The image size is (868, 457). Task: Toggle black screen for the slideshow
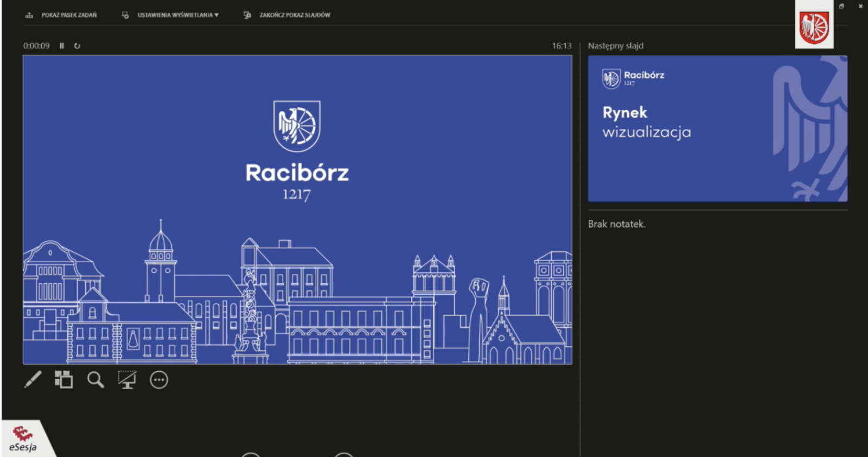pos(127,379)
